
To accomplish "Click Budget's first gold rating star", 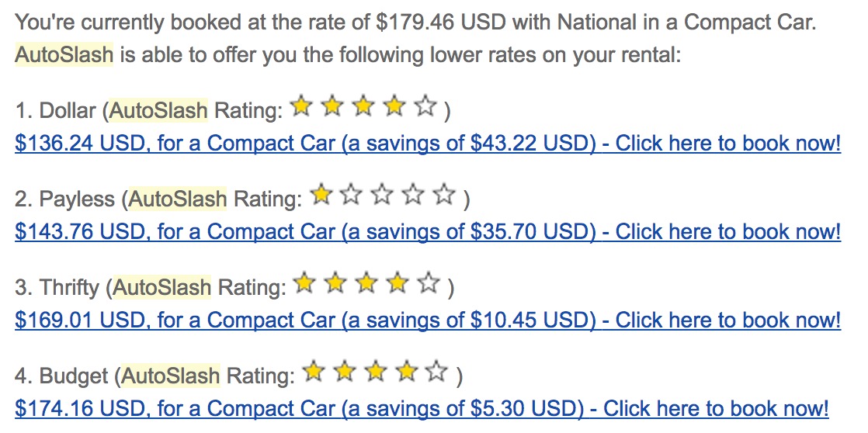I will coord(314,372).
